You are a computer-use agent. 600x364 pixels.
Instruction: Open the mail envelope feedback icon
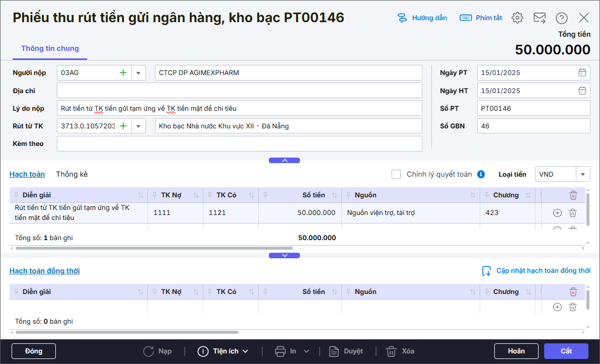coord(539,18)
